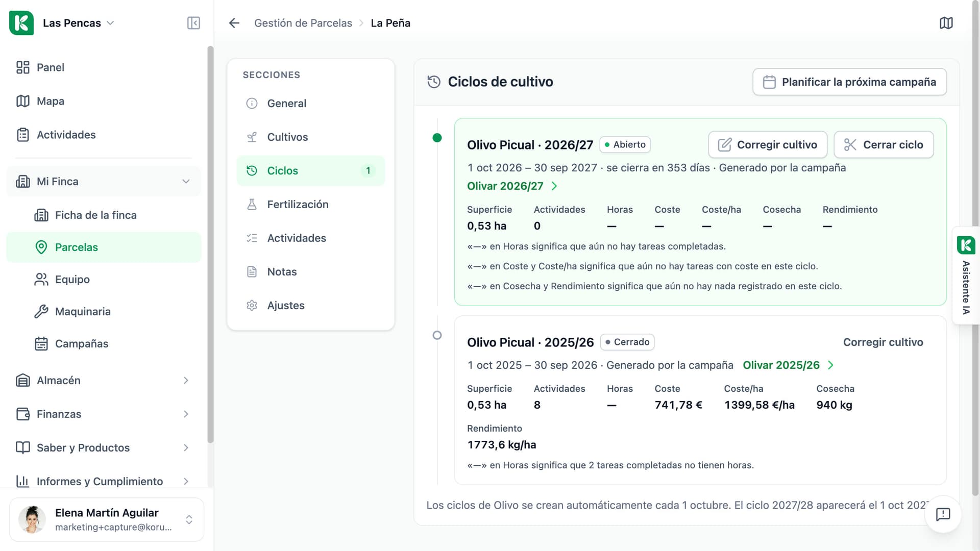Go back using the arrow icon
The height and width of the screenshot is (551, 980).
234,23
